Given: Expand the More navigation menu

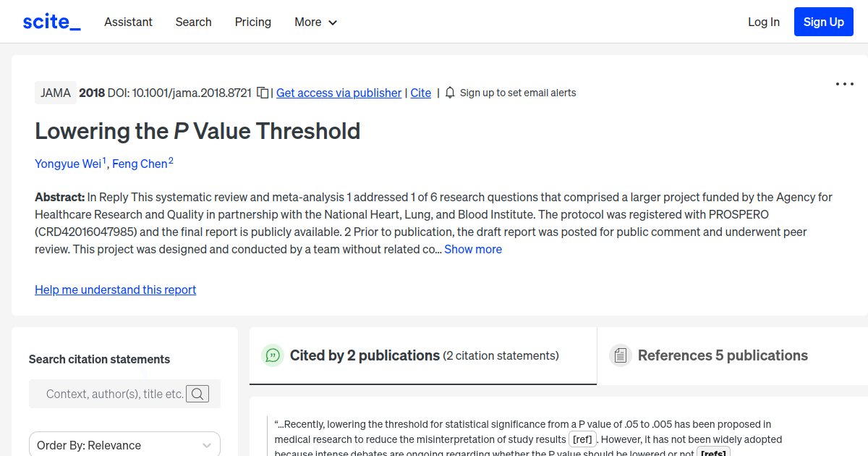Looking at the screenshot, I should 315,22.
